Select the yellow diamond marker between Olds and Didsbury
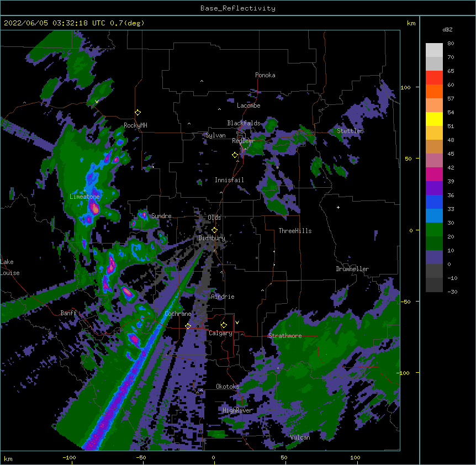476x465 pixels. 215,230
